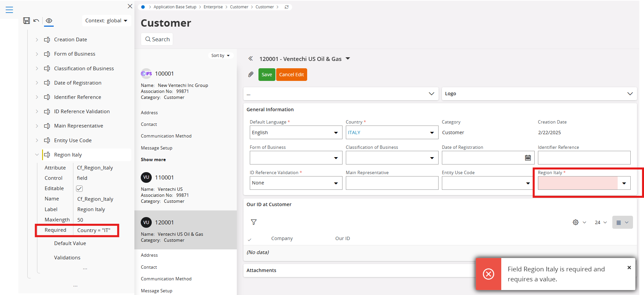Viewport: 644px width, 295px height.
Task: Click the Identifier Reference input field
Action: (584, 158)
